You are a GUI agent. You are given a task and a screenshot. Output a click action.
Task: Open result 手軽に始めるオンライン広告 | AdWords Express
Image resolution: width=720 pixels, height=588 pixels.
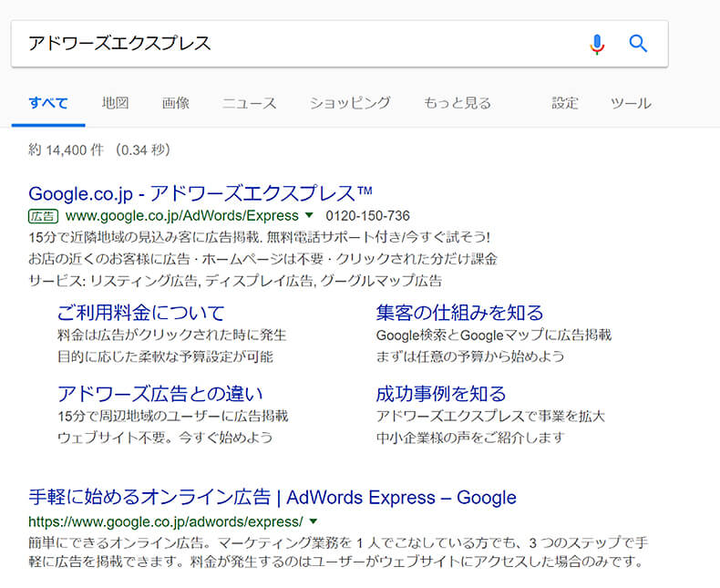(x=273, y=498)
